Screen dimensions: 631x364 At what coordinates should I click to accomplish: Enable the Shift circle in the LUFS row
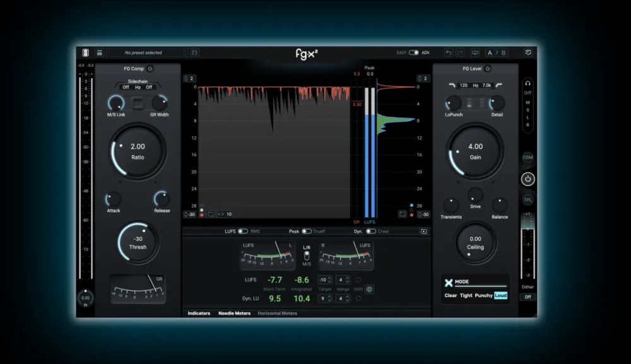[358, 280]
